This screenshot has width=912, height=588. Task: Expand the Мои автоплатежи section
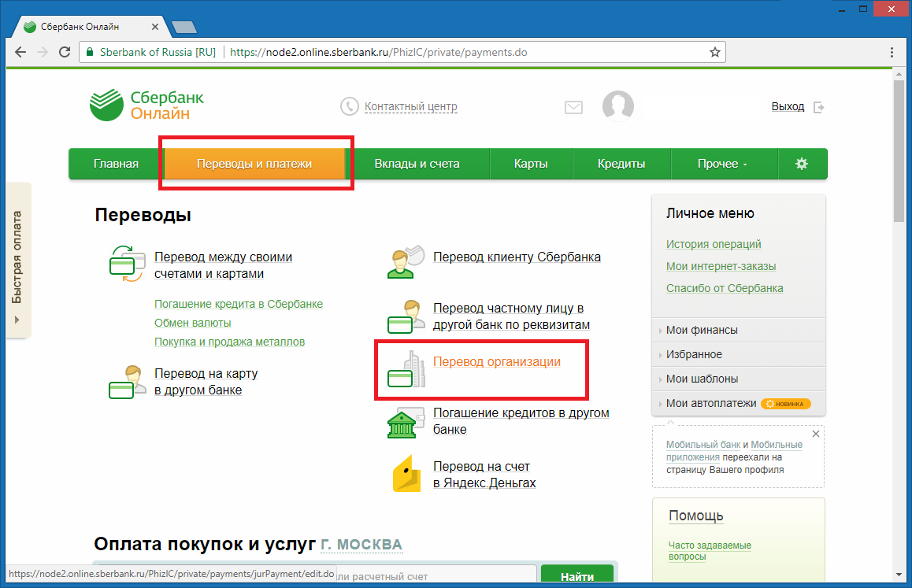pyautogui.click(x=739, y=403)
